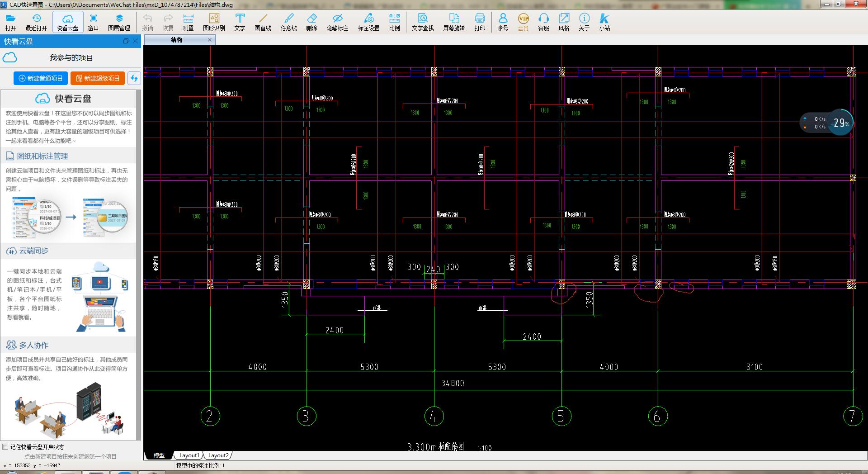
Task: Click the 34800 total dimension text
Action: pos(453,383)
